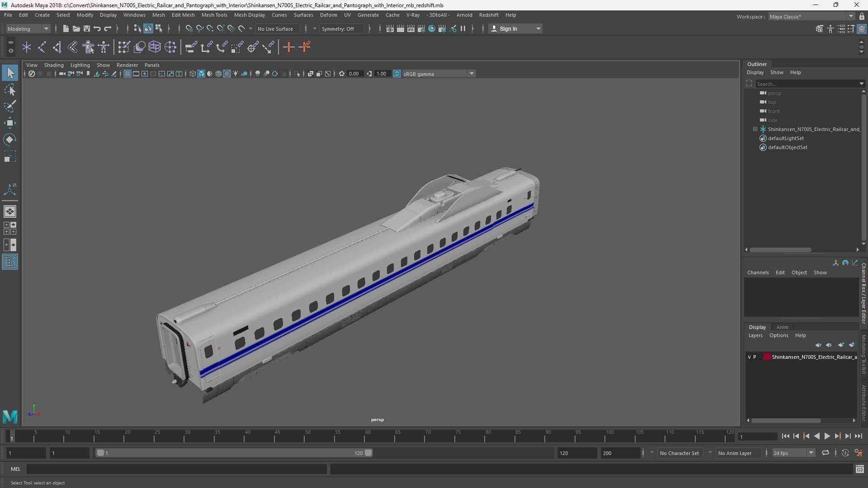The image size is (868, 488).
Task: Open the Workspace Maya Classic dropdown
Action: point(811,17)
